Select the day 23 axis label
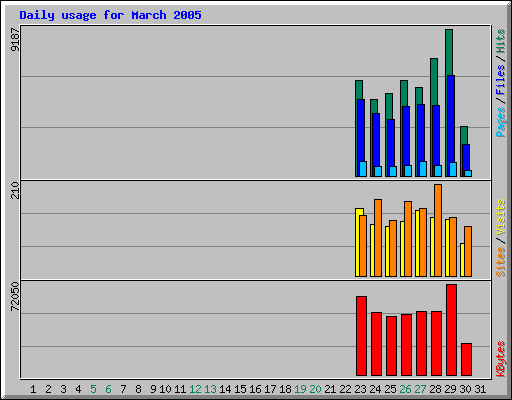Viewport: 512px width, 400px height. click(360, 389)
